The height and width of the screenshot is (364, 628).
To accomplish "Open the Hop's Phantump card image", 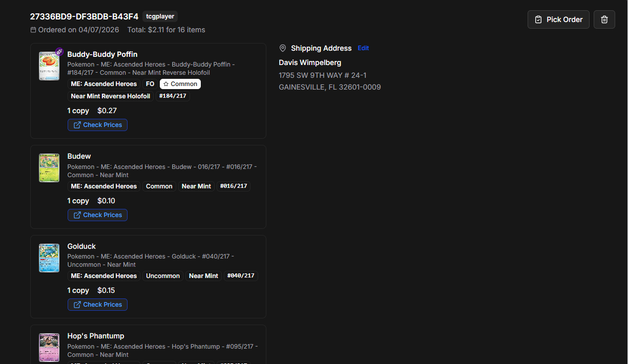I will point(49,348).
